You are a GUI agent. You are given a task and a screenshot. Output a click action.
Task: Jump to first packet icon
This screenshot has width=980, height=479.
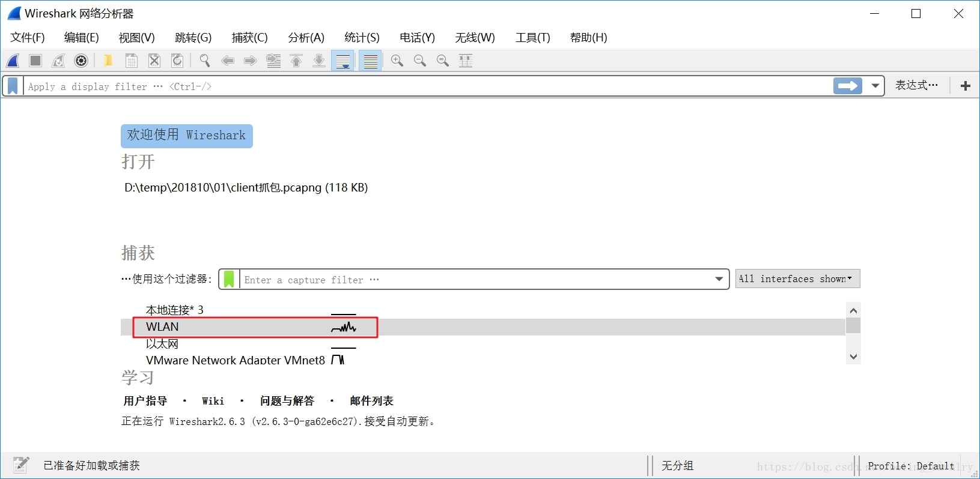[296, 61]
